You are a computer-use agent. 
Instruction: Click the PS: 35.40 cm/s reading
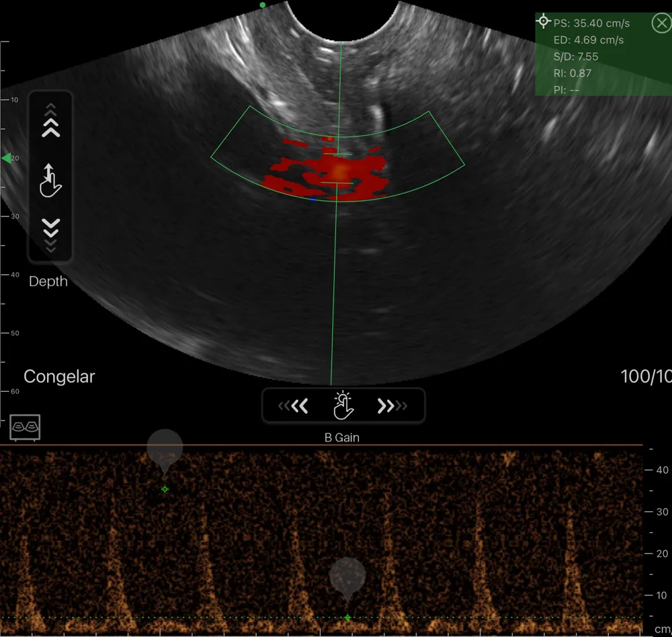[x=591, y=23]
